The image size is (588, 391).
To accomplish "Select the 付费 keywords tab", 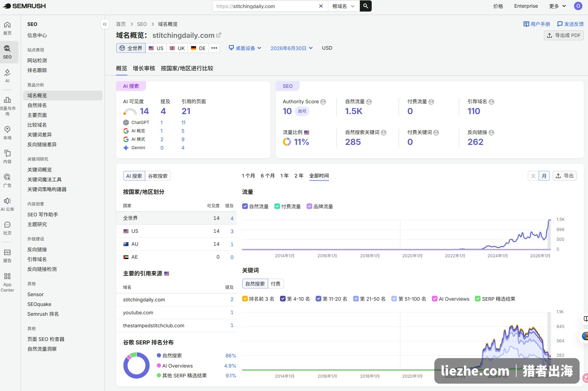I will pos(275,284).
